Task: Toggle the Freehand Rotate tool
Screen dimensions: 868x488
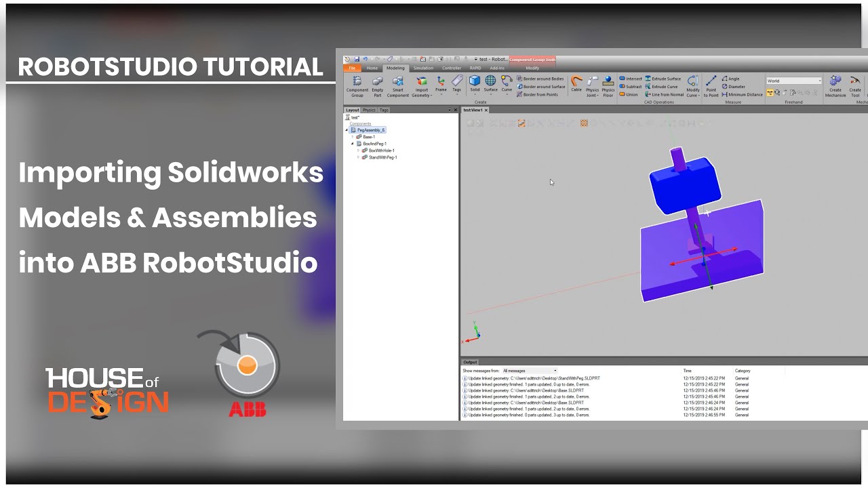Action: pos(777,93)
